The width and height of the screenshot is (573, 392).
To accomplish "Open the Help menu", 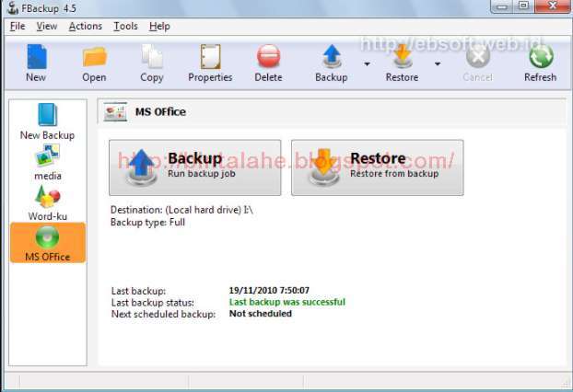I will pyautogui.click(x=159, y=27).
